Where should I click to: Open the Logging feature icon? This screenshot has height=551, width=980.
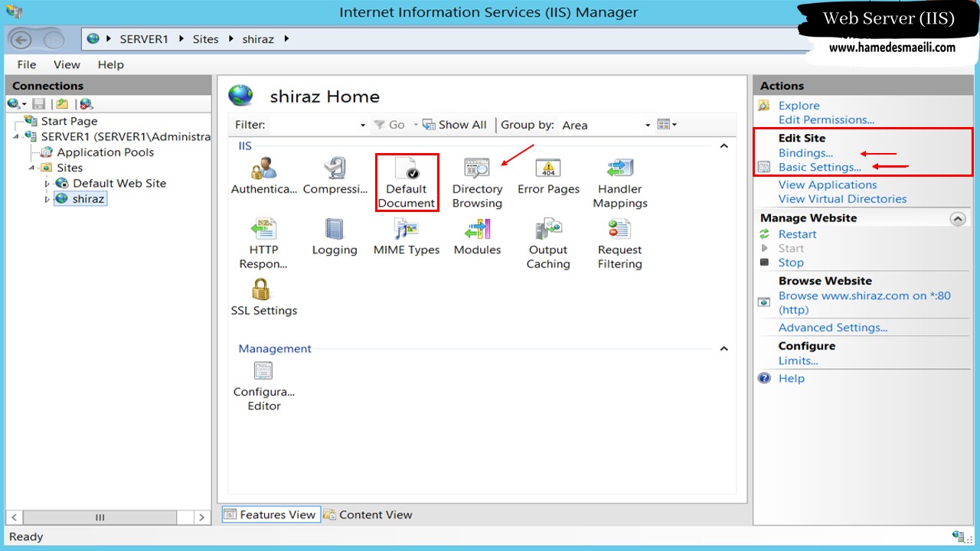(x=335, y=237)
